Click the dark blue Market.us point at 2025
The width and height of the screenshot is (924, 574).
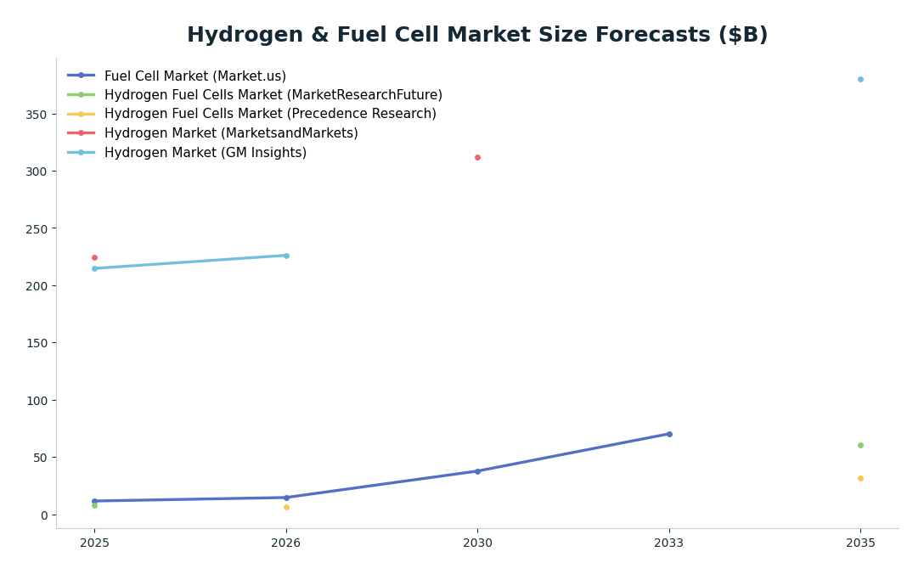(94, 501)
